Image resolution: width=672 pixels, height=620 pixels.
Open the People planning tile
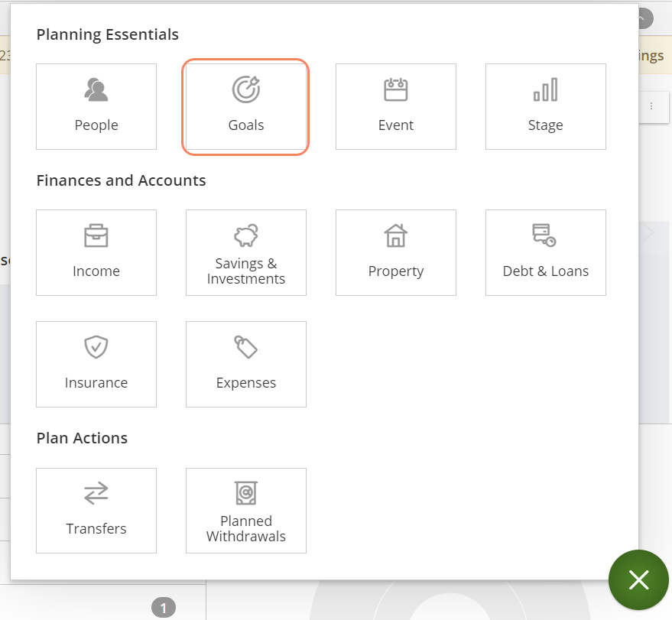pos(96,106)
